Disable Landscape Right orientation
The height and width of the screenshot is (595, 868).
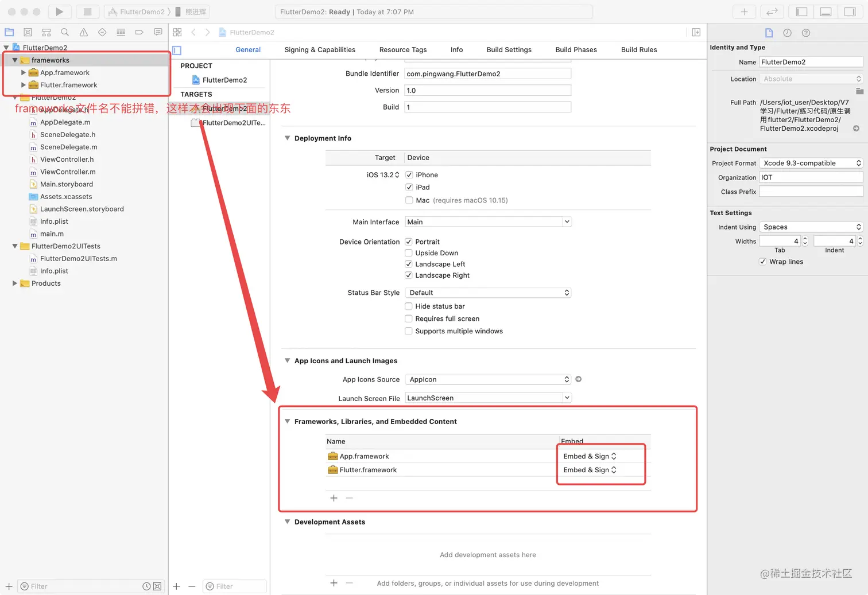(x=409, y=275)
